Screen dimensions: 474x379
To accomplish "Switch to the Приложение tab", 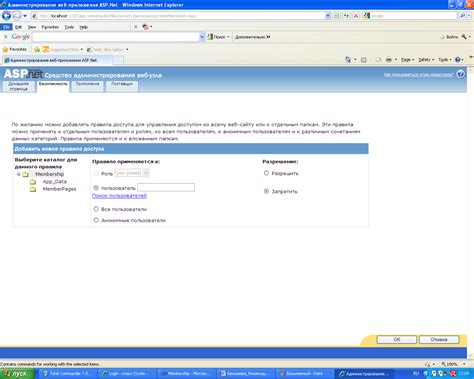I will (87, 86).
